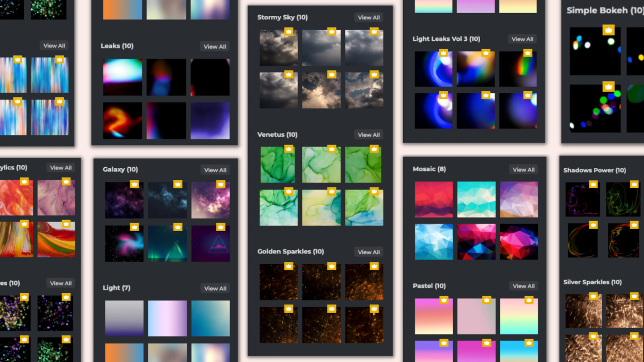Click the Galaxy (10) heading

(120, 169)
